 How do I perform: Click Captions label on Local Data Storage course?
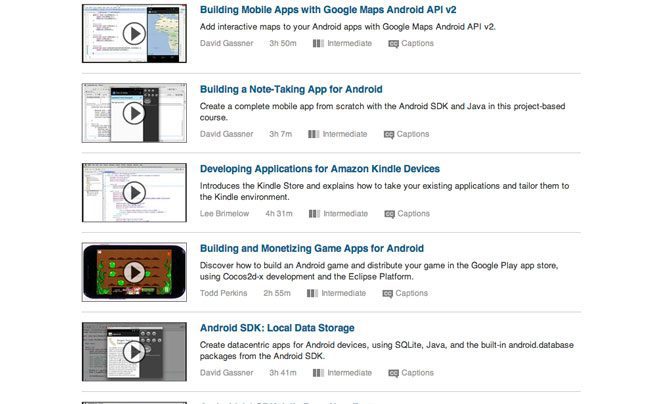pos(417,373)
